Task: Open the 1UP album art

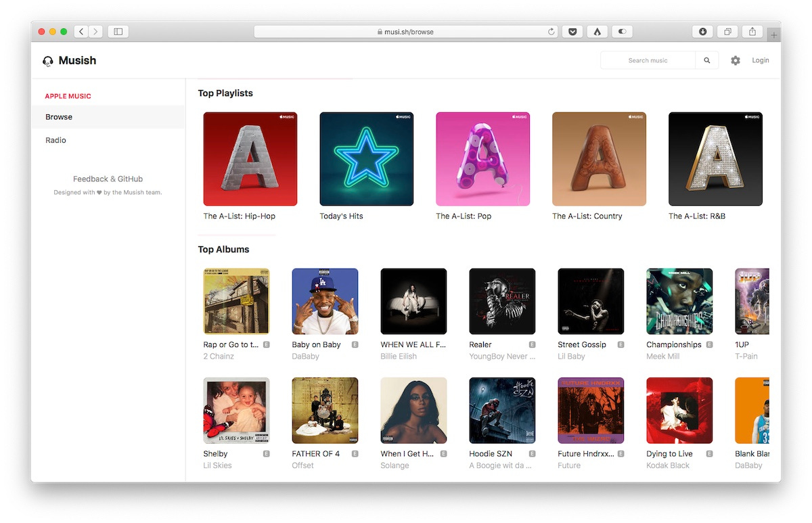Action: tap(752, 301)
